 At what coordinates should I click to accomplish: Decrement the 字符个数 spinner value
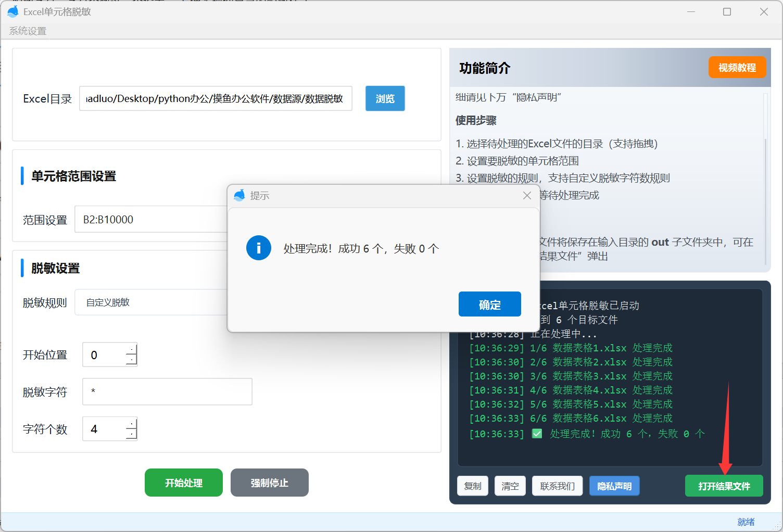click(132, 434)
